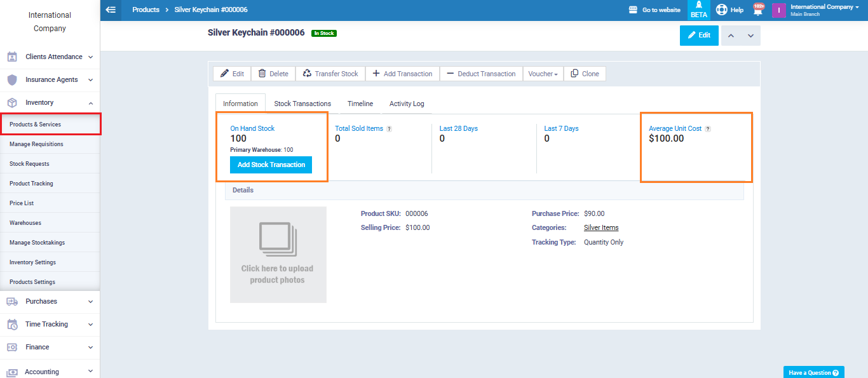Viewport: 868px width, 378px height.
Task: Click the help icon beside Average Unit Cost
Action: tap(708, 129)
